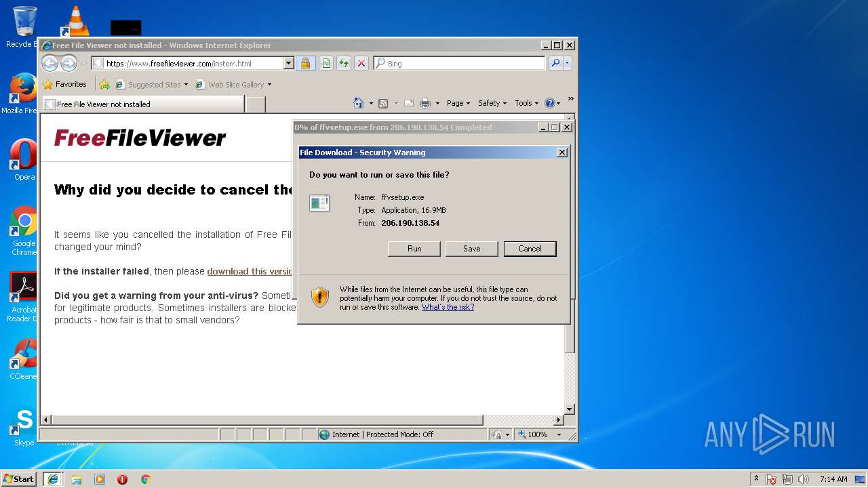
Task: Open the Favorites star button
Action: pos(64,84)
